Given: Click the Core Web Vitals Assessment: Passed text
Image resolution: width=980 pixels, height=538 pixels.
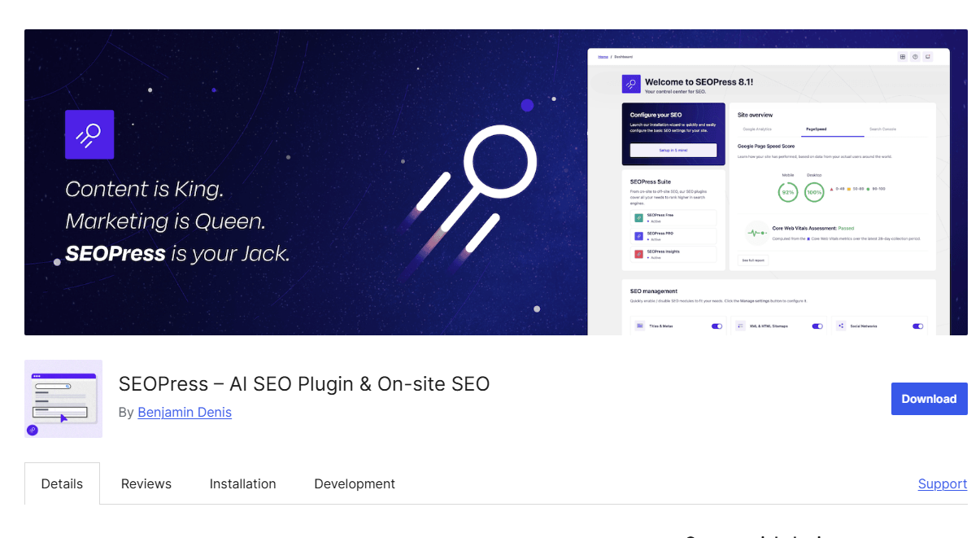Looking at the screenshot, I should pos(812,229).
